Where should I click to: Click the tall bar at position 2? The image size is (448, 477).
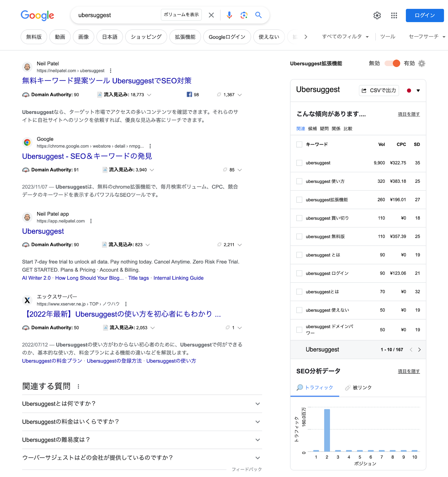coord(327,430)
